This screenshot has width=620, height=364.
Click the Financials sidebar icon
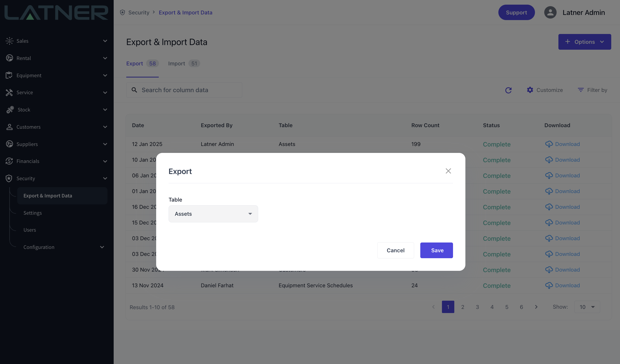click(9, 161)
